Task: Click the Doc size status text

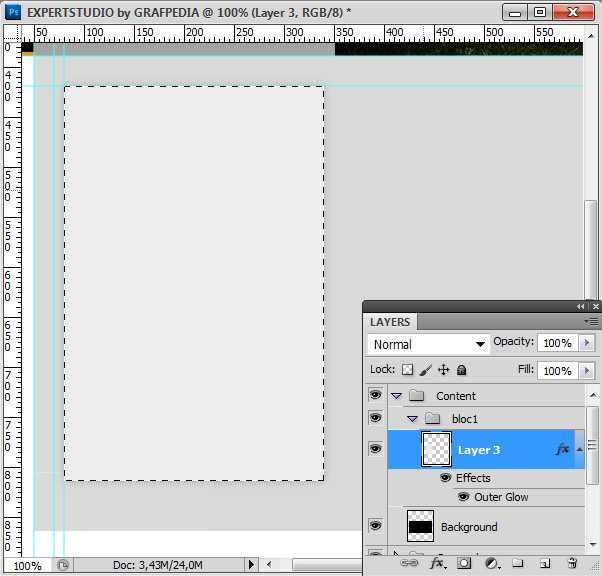Action: [157, 565]
